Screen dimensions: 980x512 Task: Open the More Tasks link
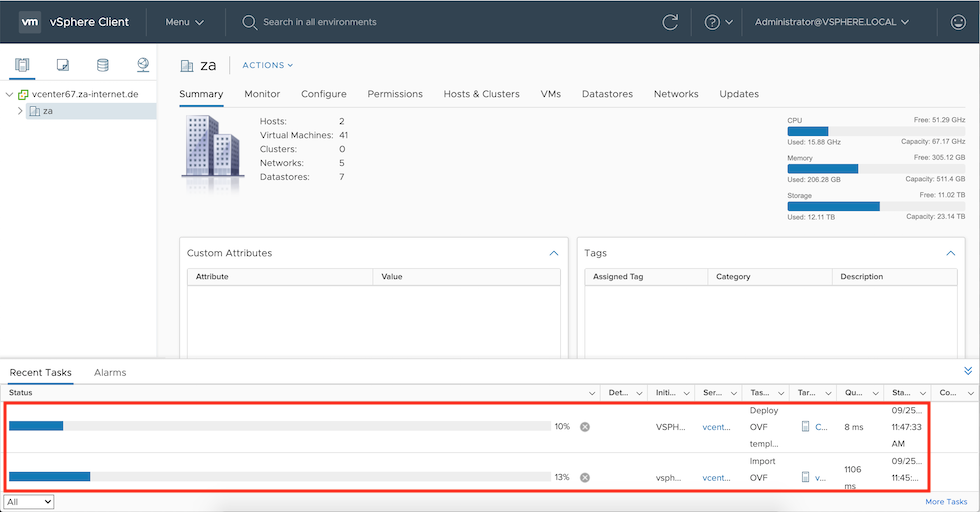coord(946,502)
